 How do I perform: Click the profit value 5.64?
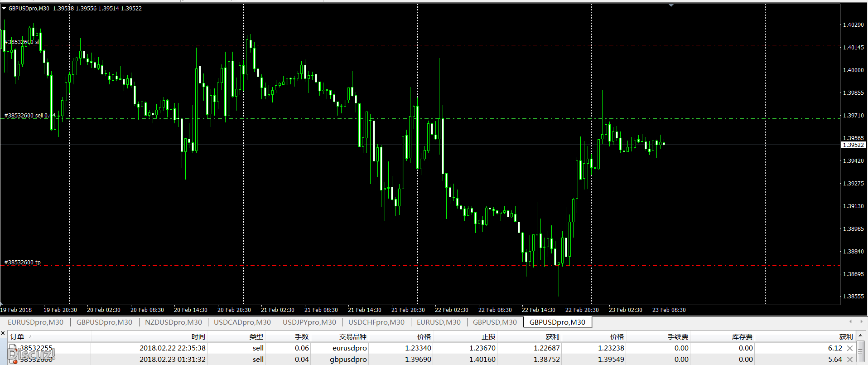point(835,360)
